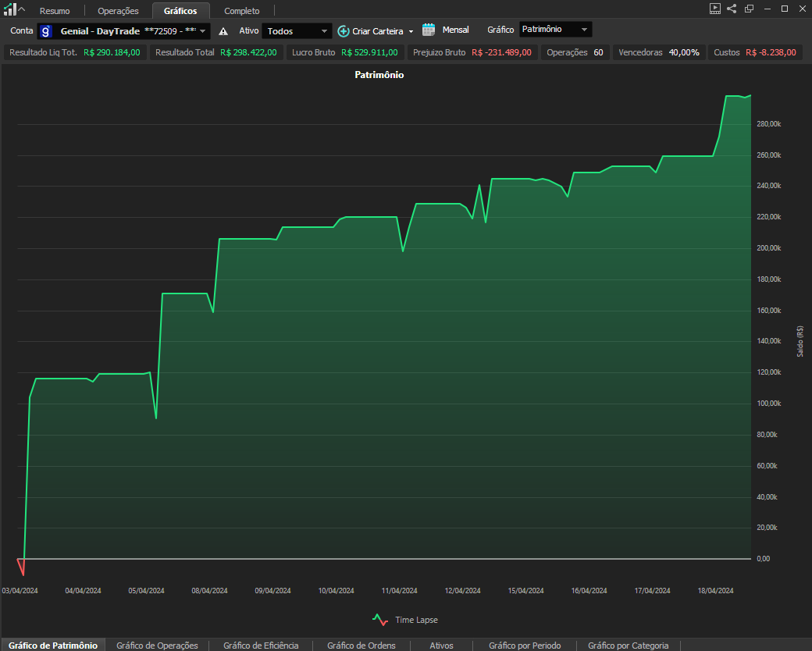
Task: Open the Gráfico por Categoria tab
Action: click(x=629, y=646)
